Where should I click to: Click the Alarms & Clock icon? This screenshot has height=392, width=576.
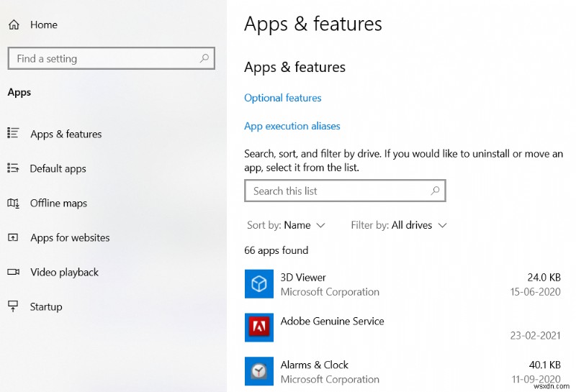click(x=259, y=371)
